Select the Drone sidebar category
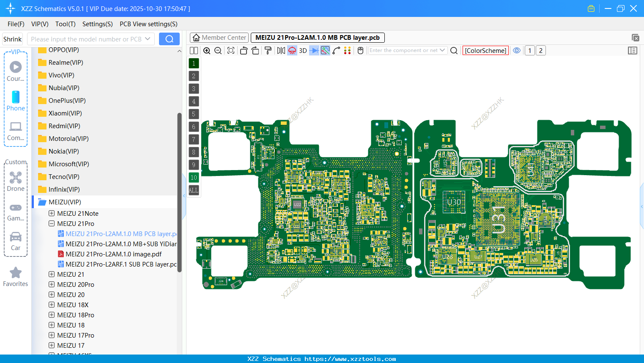644x363 pixels. [16, 181]
